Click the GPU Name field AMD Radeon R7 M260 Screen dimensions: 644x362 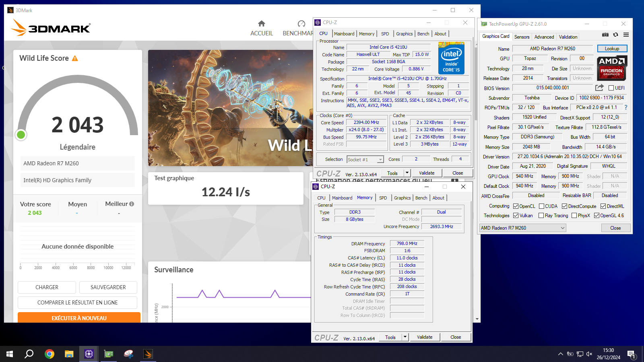coord(553,49)
